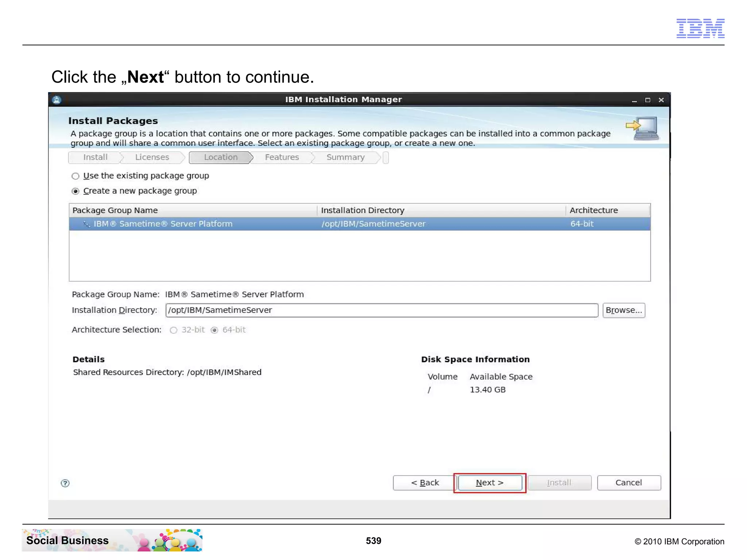
Task: Click the install packages computer icon
Action: [x=643, y=128]
